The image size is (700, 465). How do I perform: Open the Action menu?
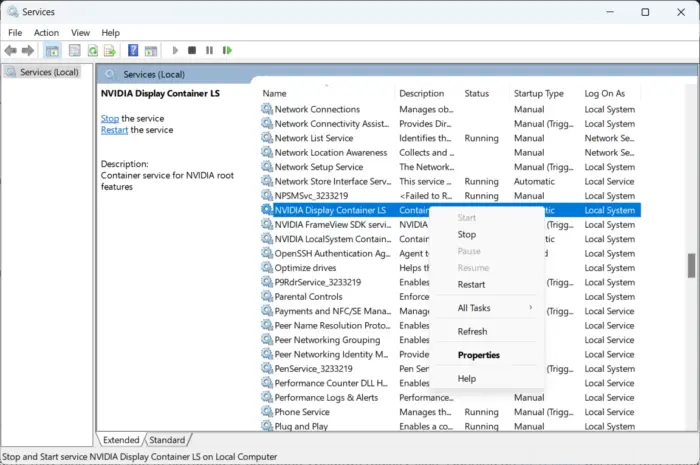click(46, 32)
